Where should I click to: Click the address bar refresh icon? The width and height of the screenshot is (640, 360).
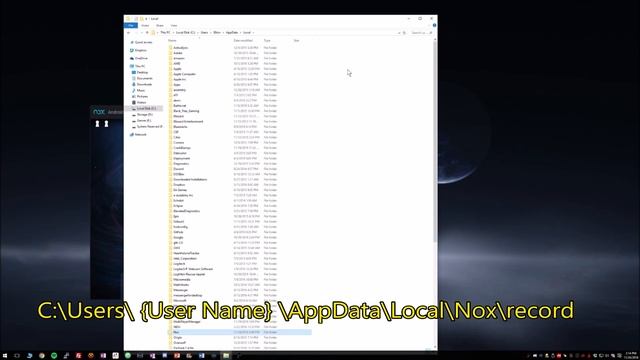404,33
